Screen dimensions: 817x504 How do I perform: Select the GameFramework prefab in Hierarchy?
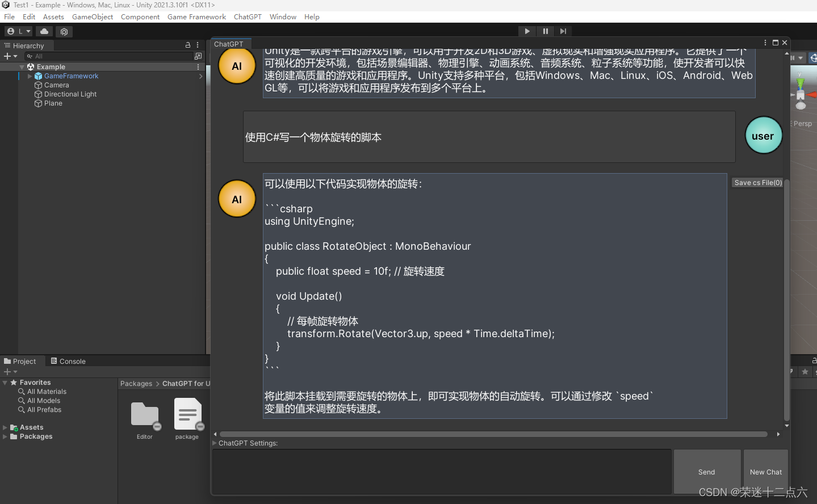pyautogui.click(x=71, y=76)
